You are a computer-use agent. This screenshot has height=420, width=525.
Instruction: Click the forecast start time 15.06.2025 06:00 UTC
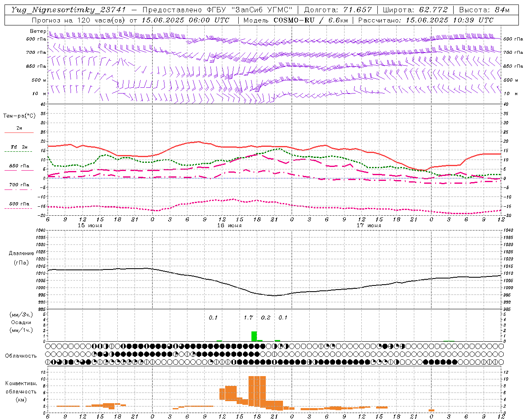click(186, 20)
